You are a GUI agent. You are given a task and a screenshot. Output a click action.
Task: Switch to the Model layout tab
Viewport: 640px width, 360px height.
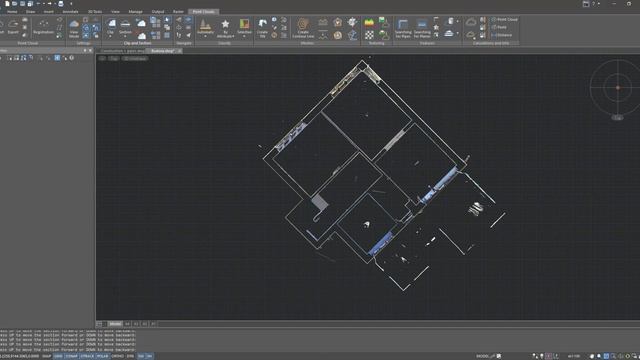(115, 324)
